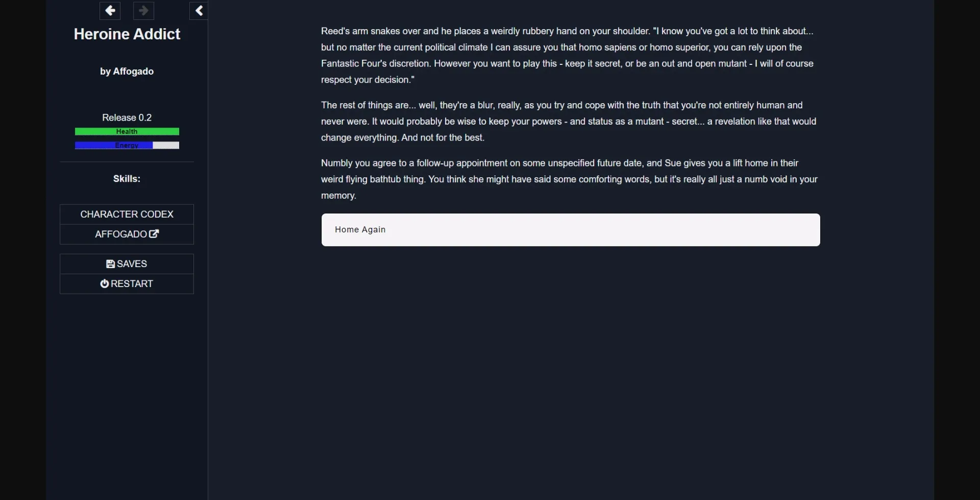This screenshot has width=980, height=500.
Task: Click the Heroine Addict story title
Action: tap(127, 34)
